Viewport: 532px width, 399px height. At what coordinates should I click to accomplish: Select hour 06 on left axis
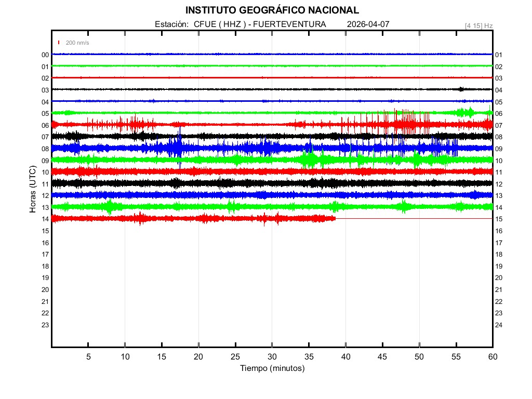[x=45, y=125]
